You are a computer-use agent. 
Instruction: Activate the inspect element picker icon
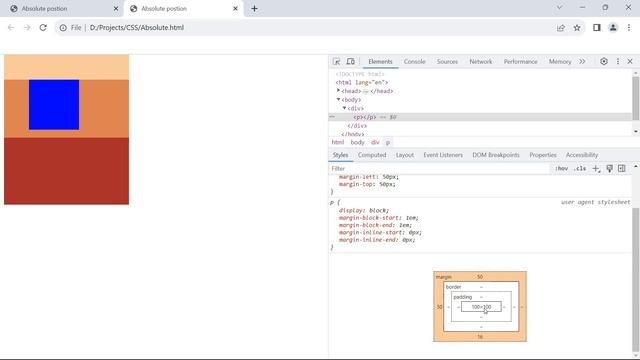coord(336,62)
